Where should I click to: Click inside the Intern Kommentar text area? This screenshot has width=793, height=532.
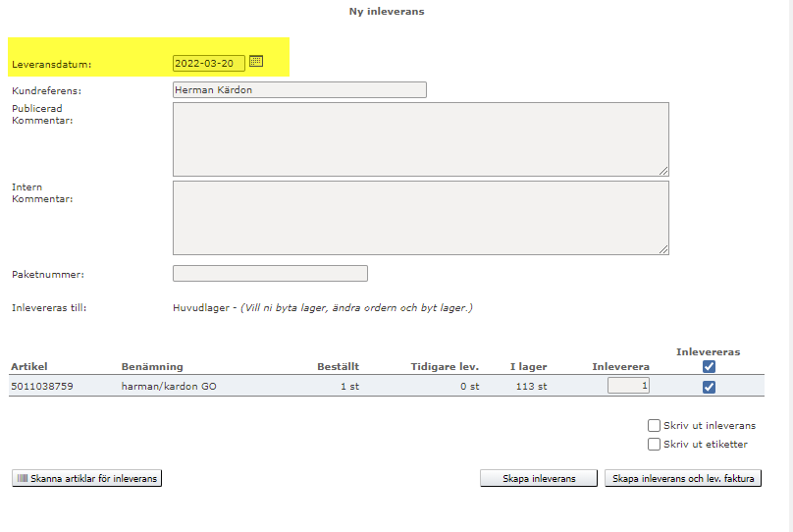[420, 217]
